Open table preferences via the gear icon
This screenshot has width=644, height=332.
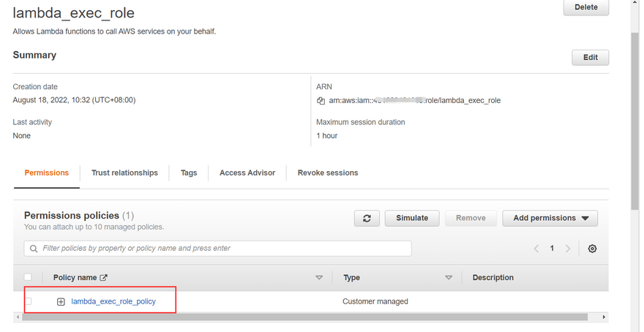[x=592, y=249]
